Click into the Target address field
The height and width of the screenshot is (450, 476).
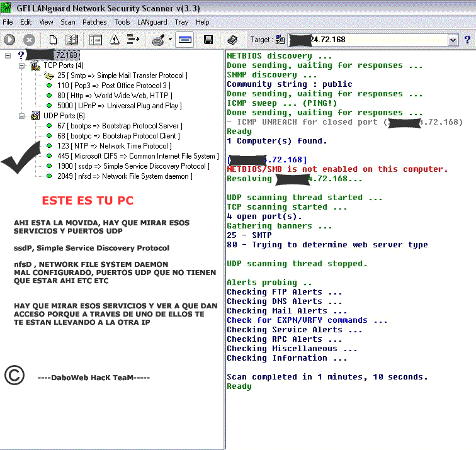pyautogui.click(x=367, y=40)
